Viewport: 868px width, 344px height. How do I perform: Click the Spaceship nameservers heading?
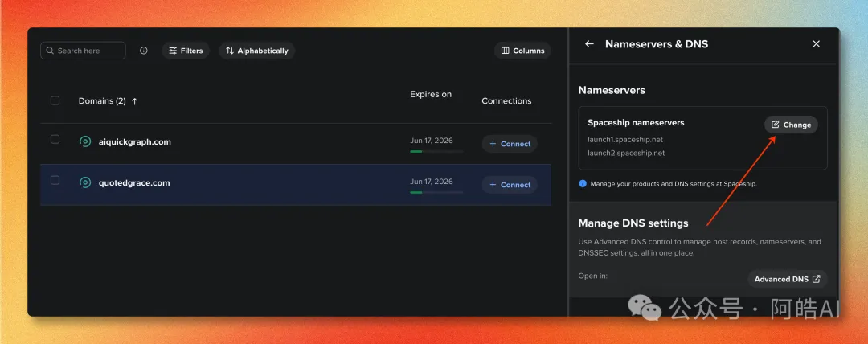click(636, 122)
